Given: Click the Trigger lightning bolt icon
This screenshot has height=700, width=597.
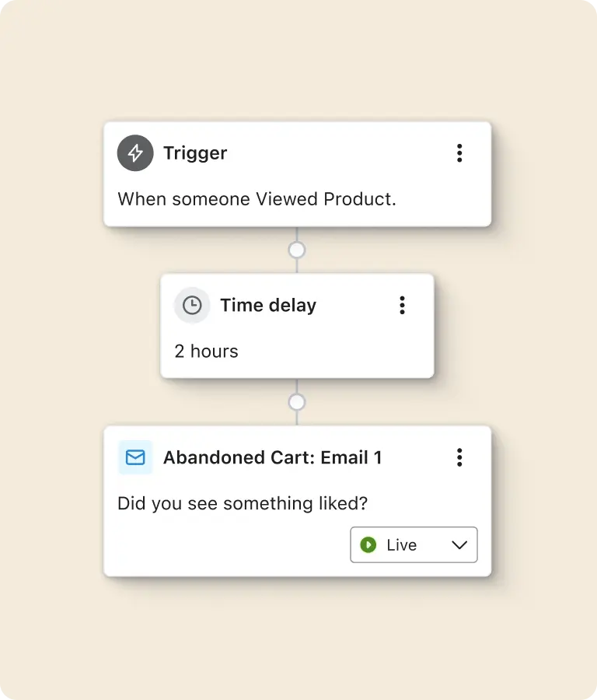Looking at the screenshot, I should pos(134,153).
